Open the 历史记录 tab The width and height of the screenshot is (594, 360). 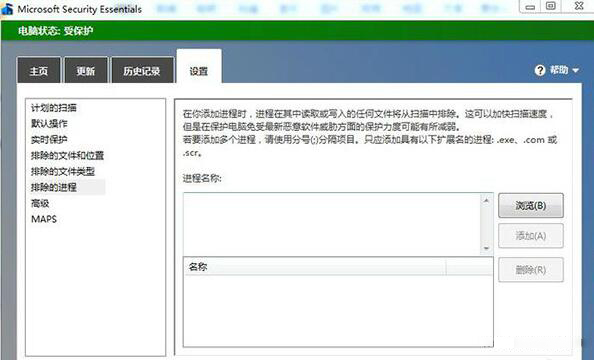tap(142, 70)
